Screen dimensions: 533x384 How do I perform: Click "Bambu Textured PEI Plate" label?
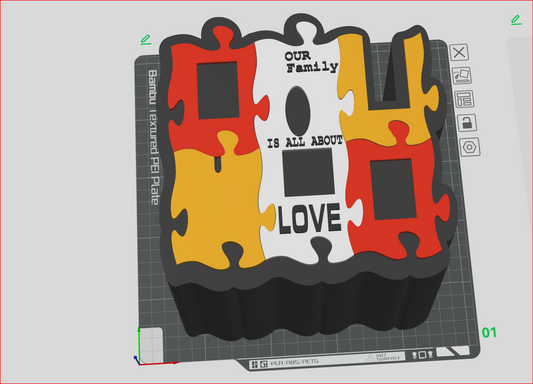[154, 138]
